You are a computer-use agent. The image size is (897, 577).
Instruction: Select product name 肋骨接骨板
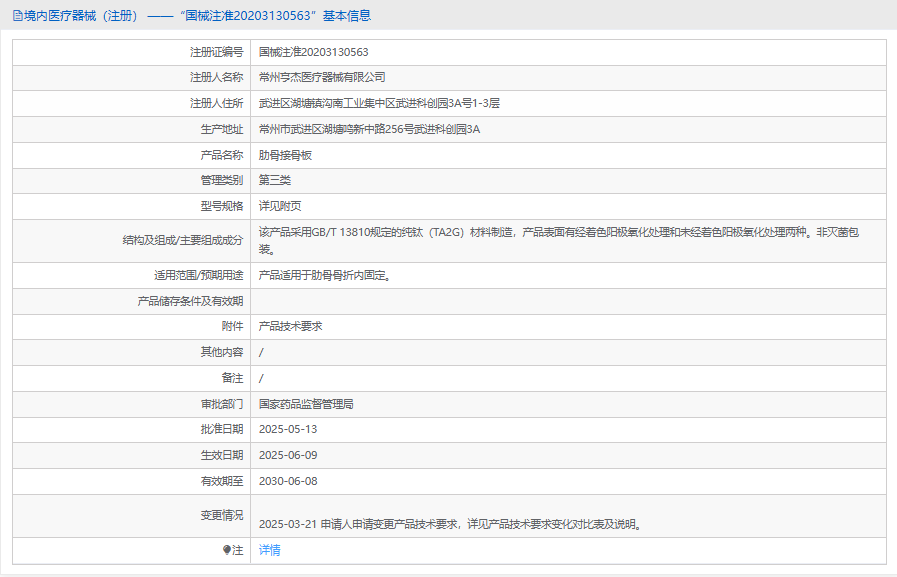point(285,155)
